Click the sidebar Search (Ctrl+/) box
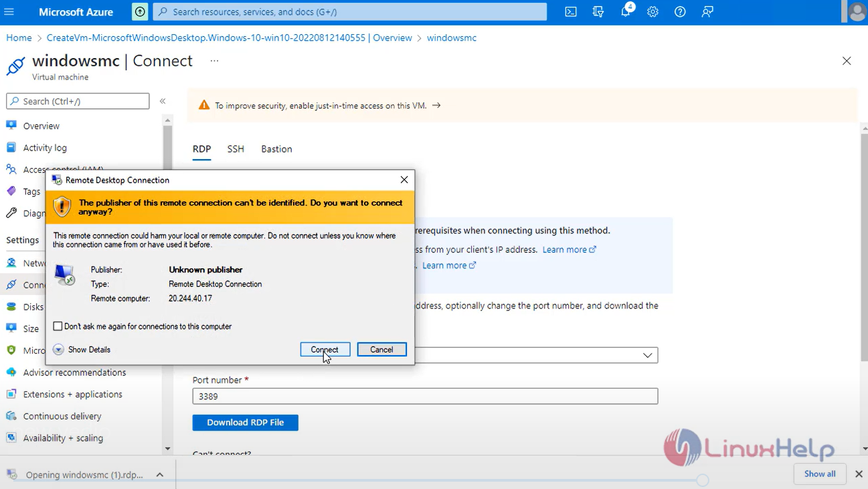Image resolution: width=868 pixels, height=489 pixels. pos(78,101)
